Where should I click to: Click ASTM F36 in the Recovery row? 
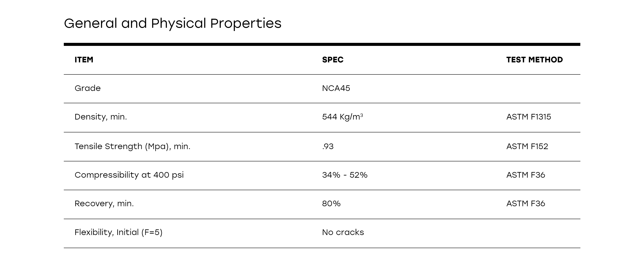(525, 203)
